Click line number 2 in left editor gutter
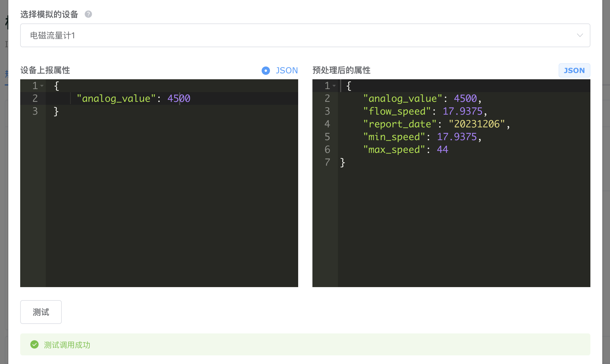Screen dimensions: 610x364 click(x=35, y=99)
